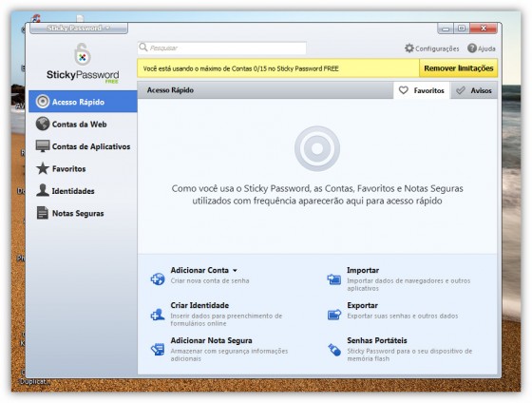Click the person icon for Identidades
This screenshot has width=532, height=403.
43,190
